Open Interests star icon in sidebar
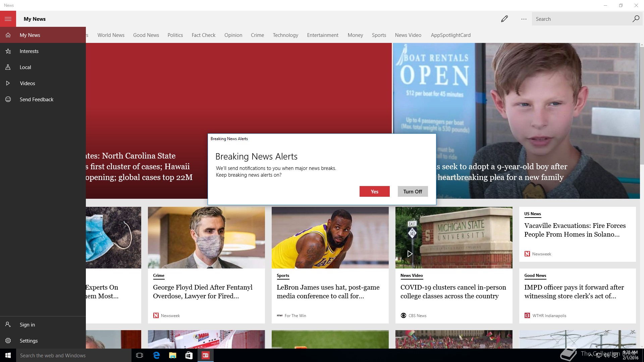Screen dimensions: 644x362 pos(8,51)
